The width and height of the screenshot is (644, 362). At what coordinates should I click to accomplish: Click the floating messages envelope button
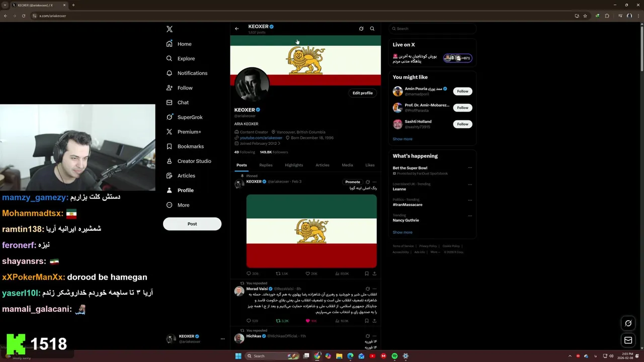628,340
